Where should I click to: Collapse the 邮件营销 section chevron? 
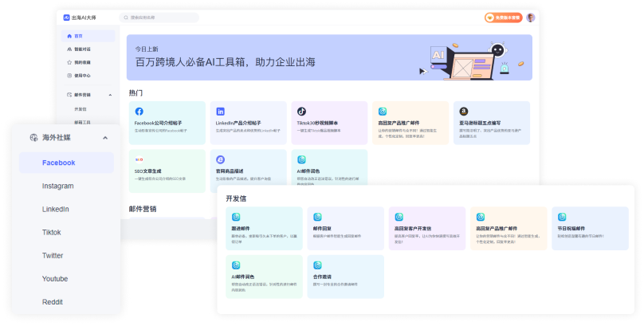tap(110, 95)
